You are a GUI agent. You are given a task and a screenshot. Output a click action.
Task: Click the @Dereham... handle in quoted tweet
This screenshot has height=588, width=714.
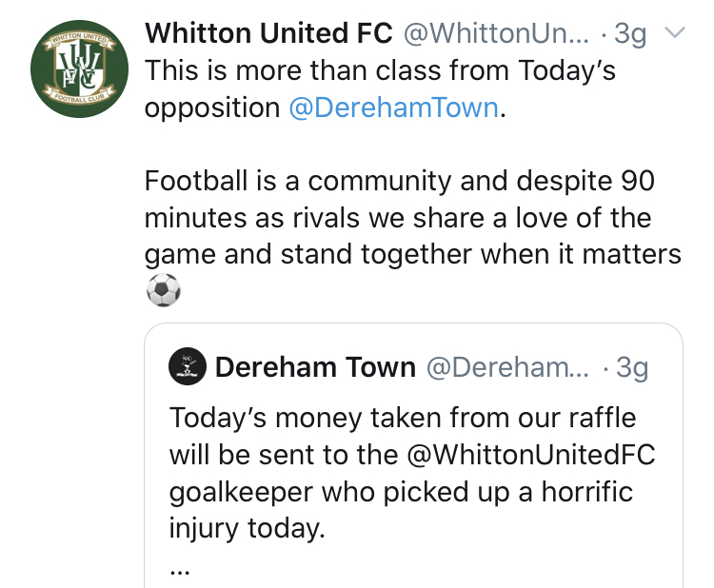507,367
